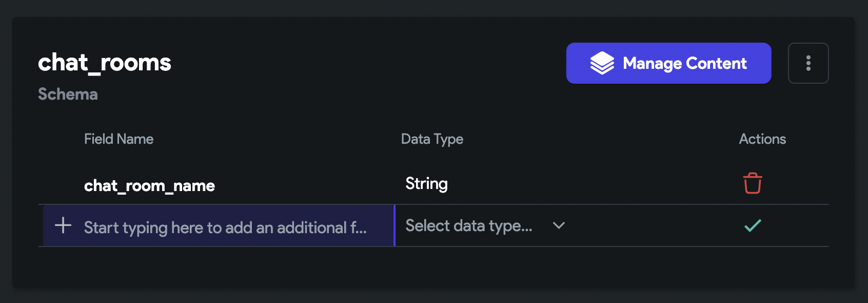Viewport: 868px width, 303px height.
Task: Open the three-dot options menu
Action: (x=808, y=63)
